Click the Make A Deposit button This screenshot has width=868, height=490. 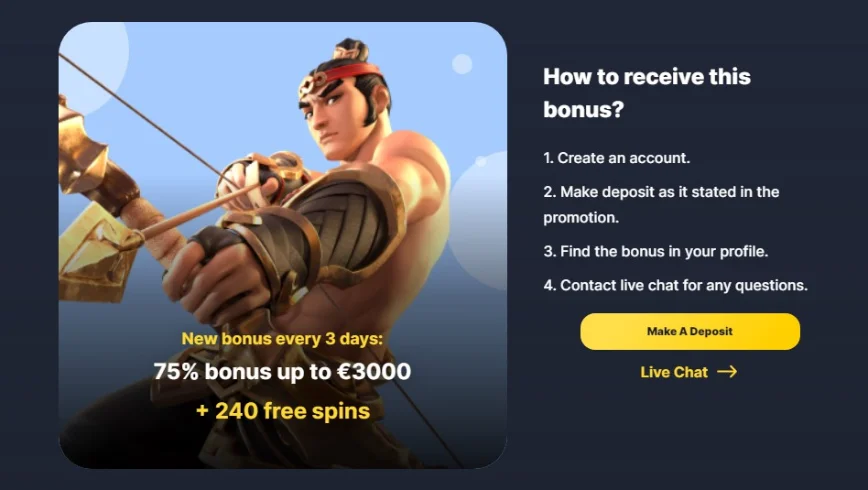click(x=690, y=331)
